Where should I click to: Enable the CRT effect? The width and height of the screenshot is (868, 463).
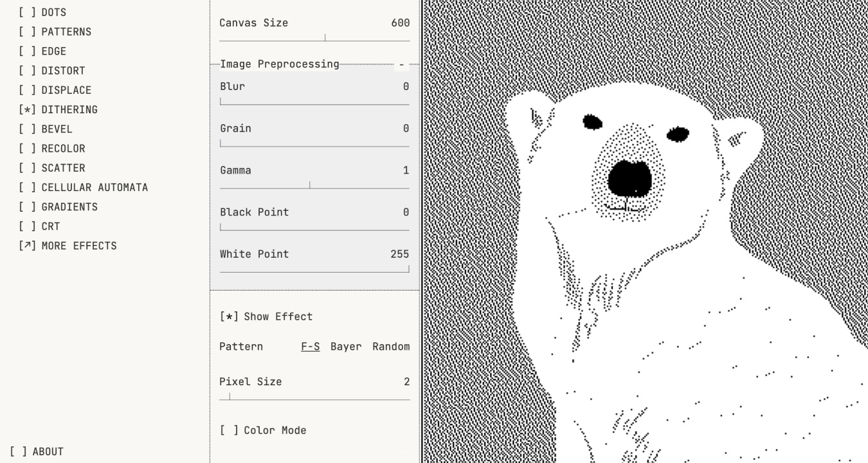click(x=39, y=226)
